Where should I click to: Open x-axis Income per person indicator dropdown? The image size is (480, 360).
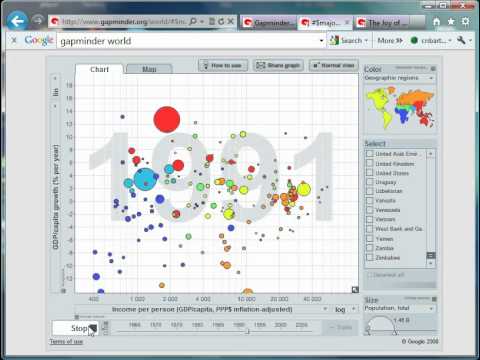202,309
